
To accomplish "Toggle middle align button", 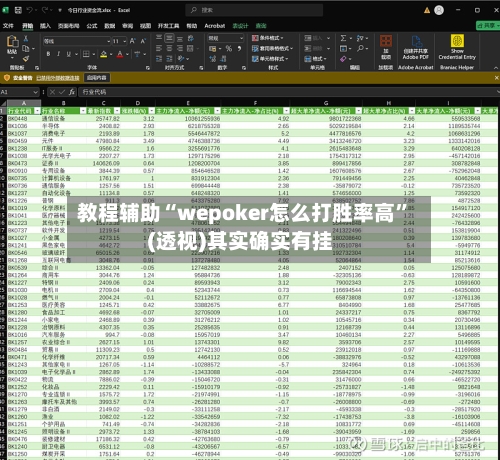I will [169, 38].
